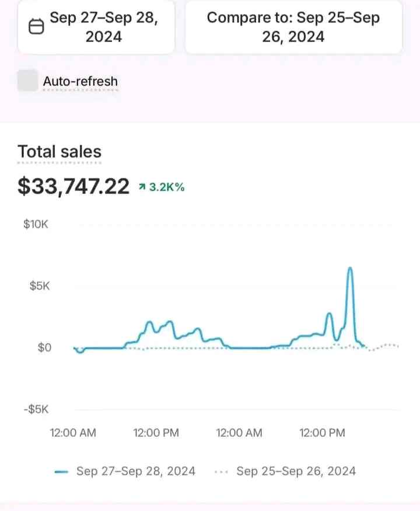The image size is (420, 511).
Task: Toggle the Sep 25–Sep 26, 2024 legend series
Action: point(296,471)
